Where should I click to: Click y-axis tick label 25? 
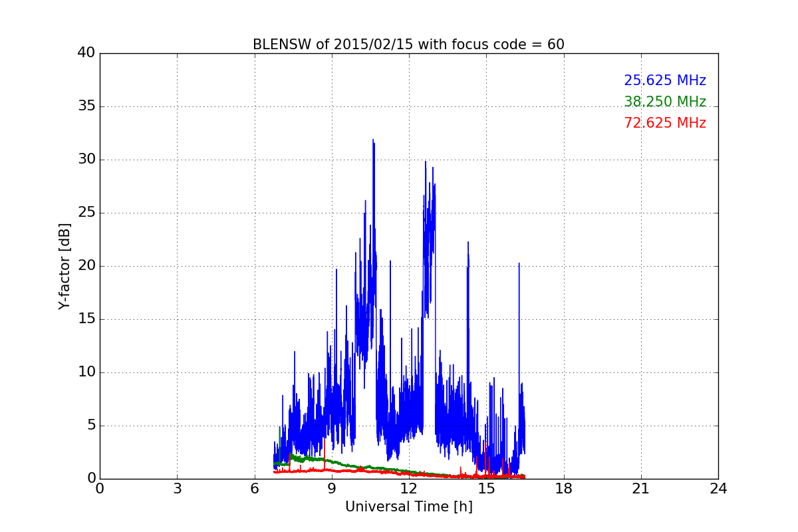click(86, 213)
